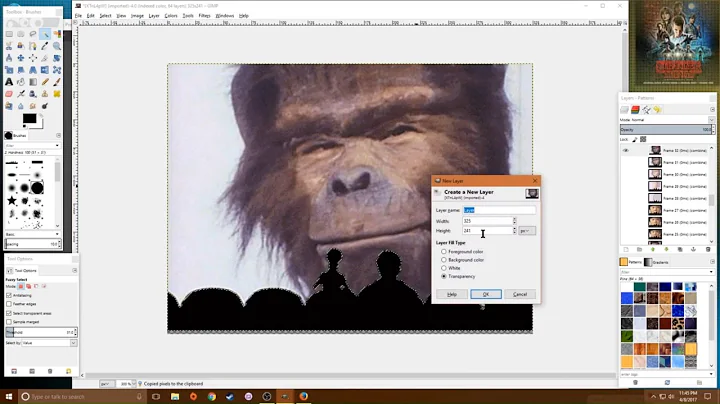This screenshot has width=720, height=404.
Task: Open the File menu
Action: (79, 16)
